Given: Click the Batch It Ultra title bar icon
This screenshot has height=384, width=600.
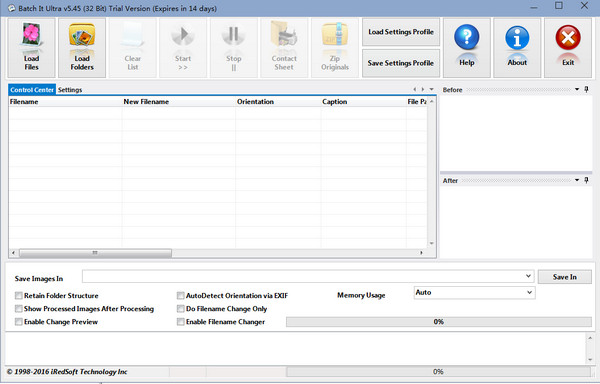Looking at the screenshot, I should (x=11, y=8).
